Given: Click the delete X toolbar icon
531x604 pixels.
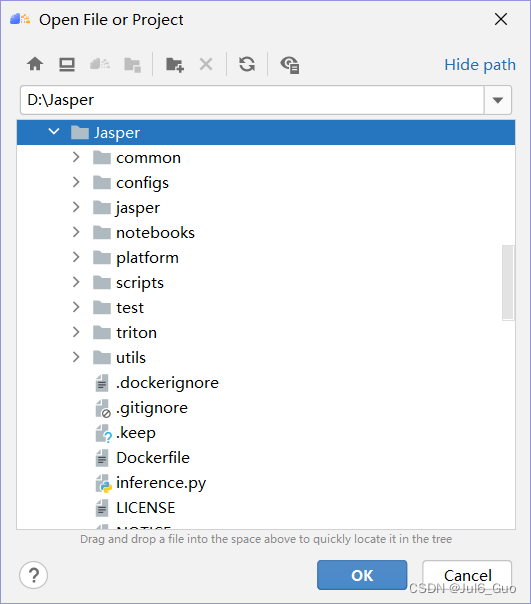Looking at the screenshot, I should click(x=206, y=64).
